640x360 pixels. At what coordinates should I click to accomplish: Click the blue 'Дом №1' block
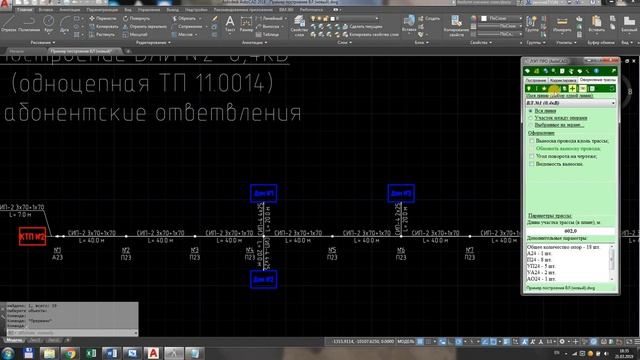click(x=264, y=193)
